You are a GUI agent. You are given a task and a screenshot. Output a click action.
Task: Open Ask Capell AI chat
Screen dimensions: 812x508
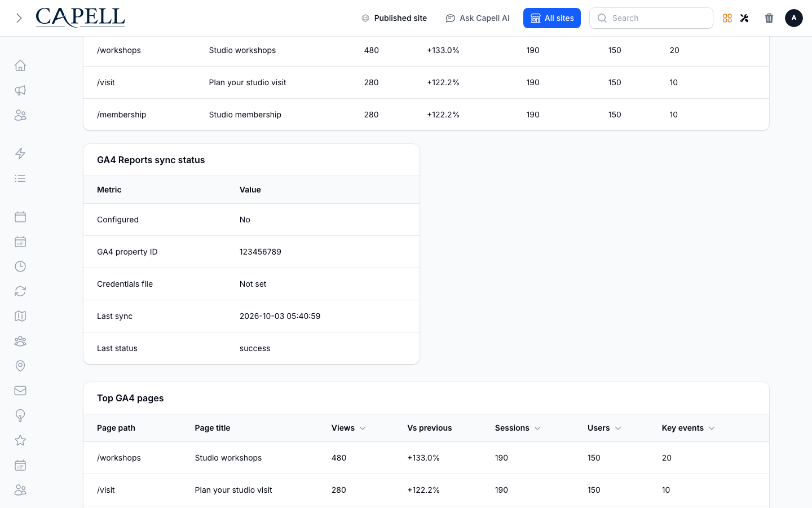(478, 18)
